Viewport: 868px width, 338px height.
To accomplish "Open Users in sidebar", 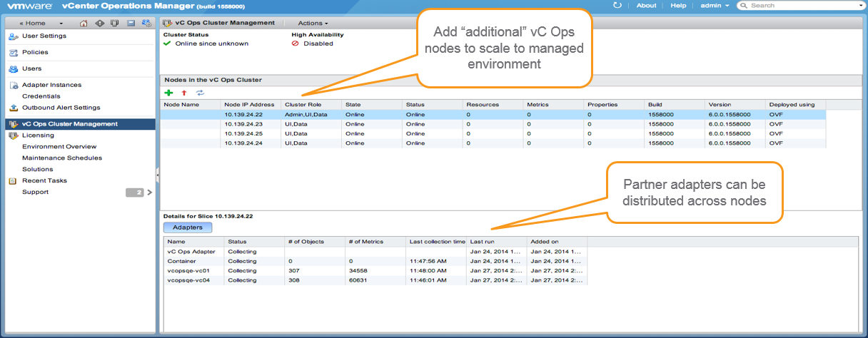I will pos(32,68).
